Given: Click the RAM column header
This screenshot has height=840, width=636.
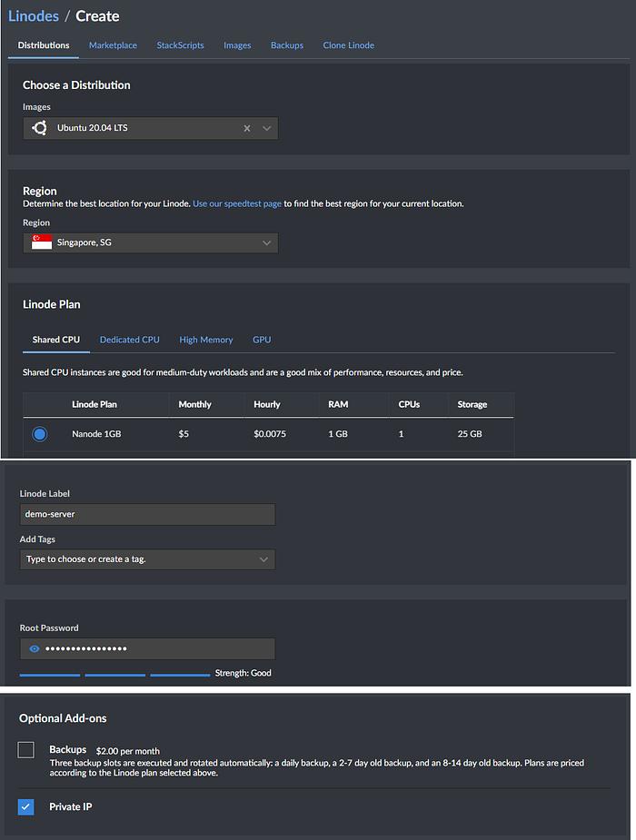Looking at the screenshot, I should point(338,404).
